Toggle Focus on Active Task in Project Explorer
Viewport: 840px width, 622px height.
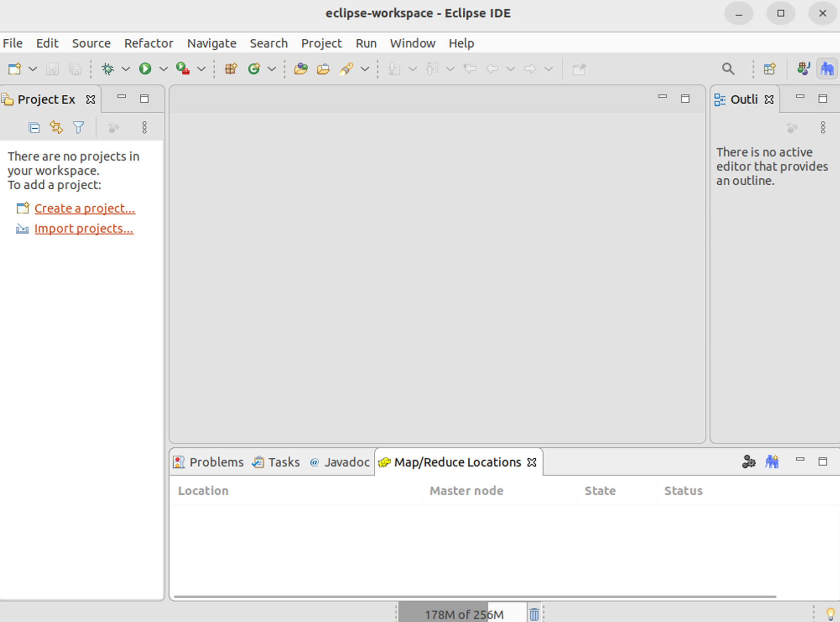click(x=113, y=128)
